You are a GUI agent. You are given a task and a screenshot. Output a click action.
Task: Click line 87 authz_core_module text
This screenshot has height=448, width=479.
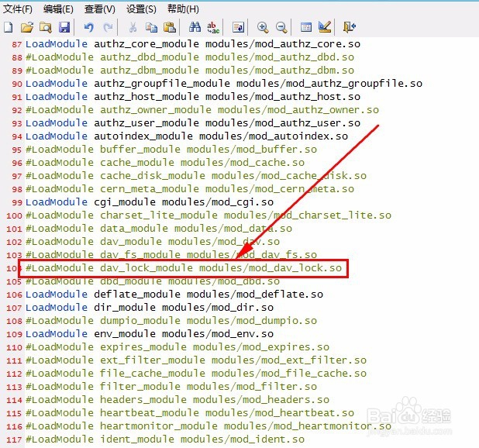point(192,44)
